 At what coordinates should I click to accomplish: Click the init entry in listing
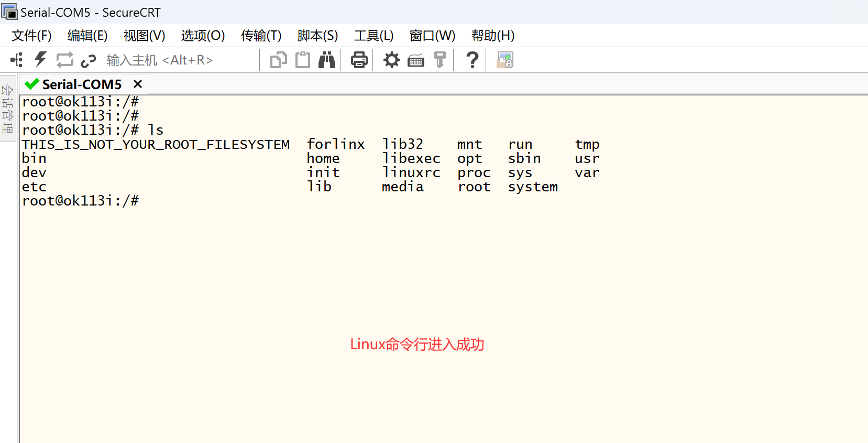(323, 172)
